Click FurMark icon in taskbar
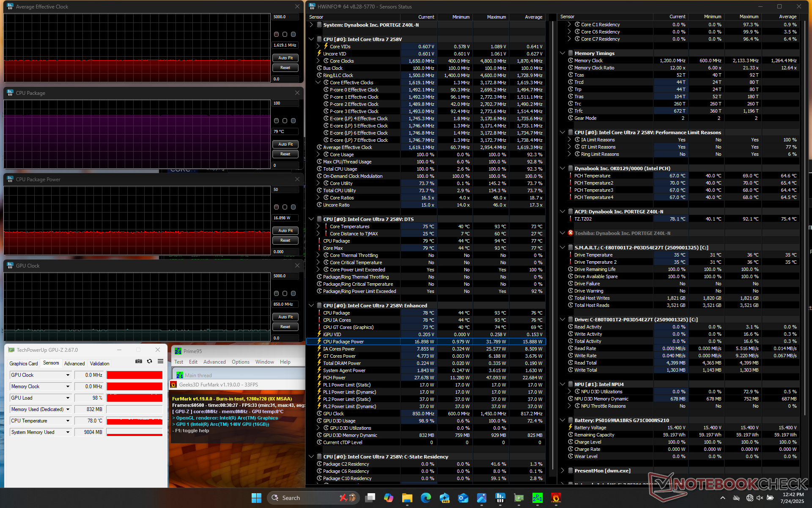 (556, 498)
